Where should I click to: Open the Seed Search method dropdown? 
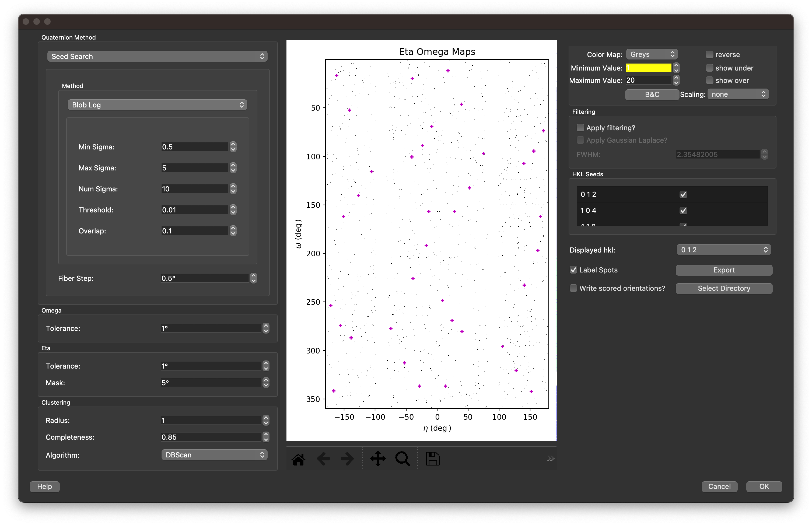coord(157,56)
